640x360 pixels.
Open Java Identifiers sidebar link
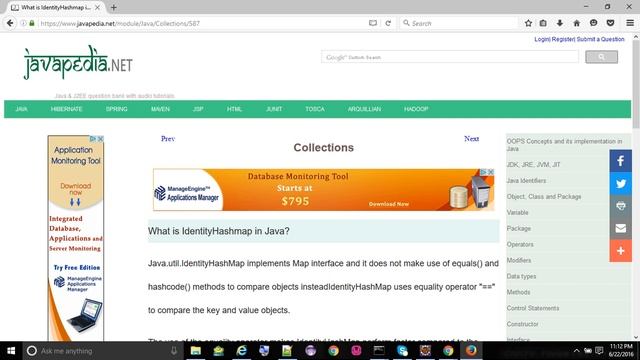(526, 180)
